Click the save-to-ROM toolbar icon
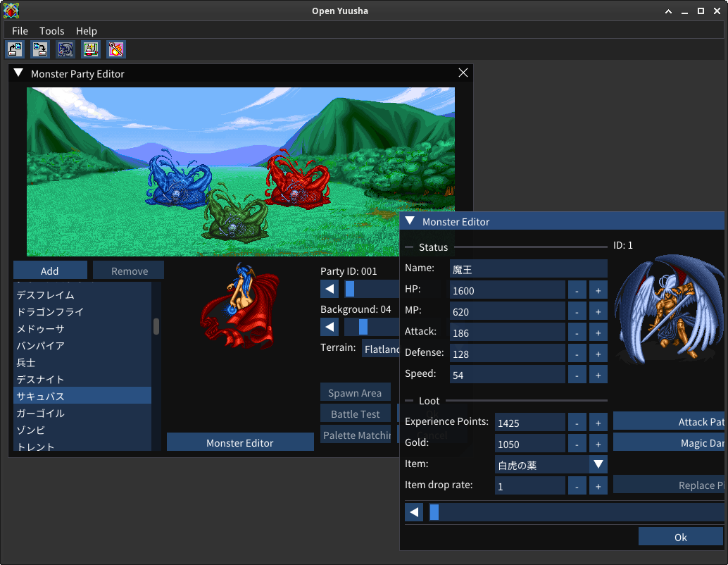 (x=40, y=49)
